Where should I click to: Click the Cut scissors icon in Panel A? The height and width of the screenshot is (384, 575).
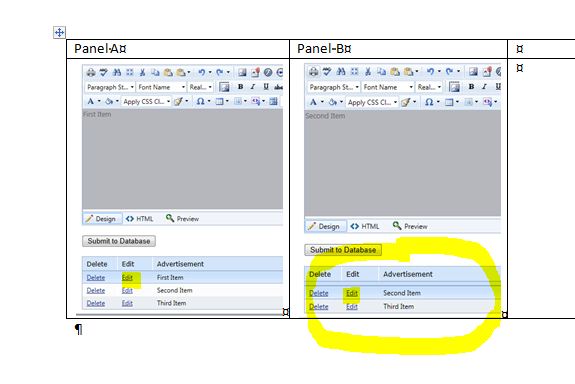[142, 72]
